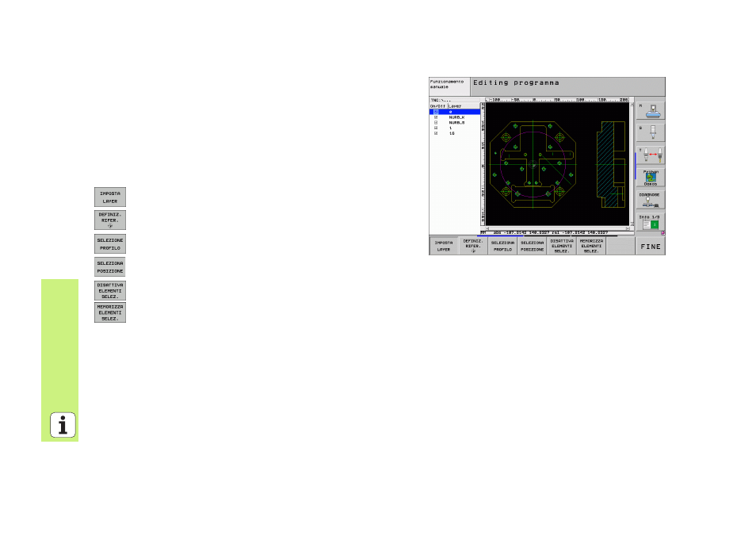Choose SELEZIONA POSIZIONE softkey in bottom row

point(533,246)
